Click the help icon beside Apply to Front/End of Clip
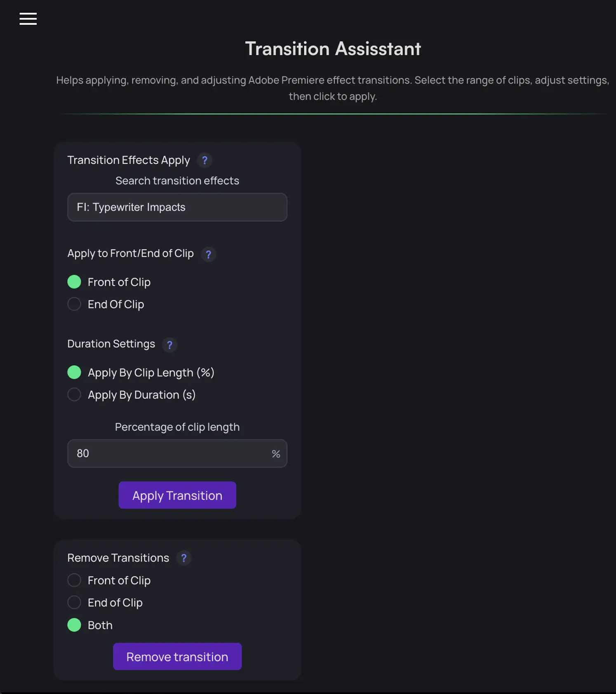Image resolution: width=616 pixels, height=694 pixels. 209,255
